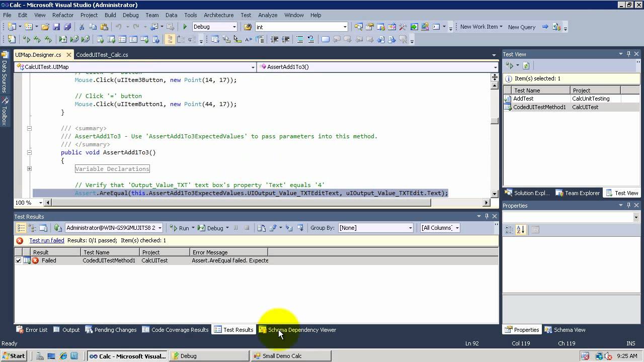Switch to the Error List tab
The width and height of the screenshot is (644, 362).
32,330
